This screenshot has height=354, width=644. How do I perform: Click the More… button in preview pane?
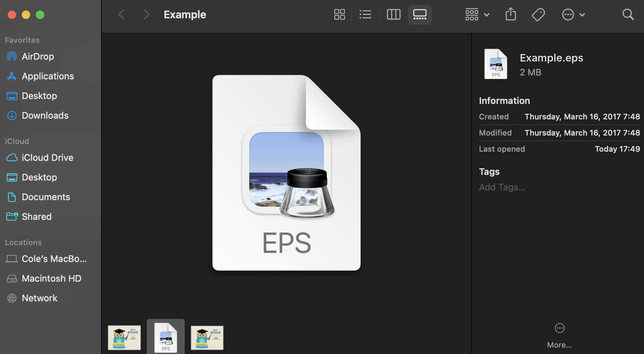559,335
